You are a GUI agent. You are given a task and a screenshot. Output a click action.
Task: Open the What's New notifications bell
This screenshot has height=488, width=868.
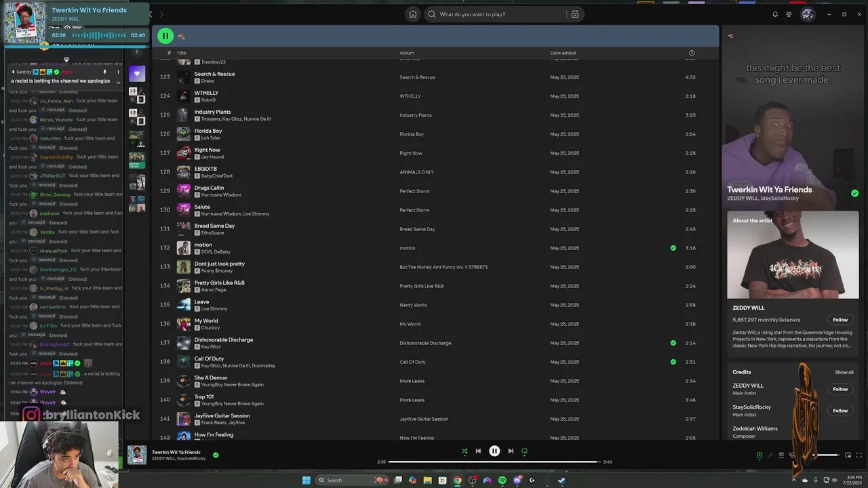point(775,14)
